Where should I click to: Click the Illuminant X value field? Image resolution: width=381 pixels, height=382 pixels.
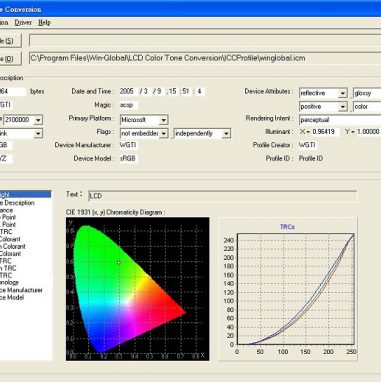[323, 132]
